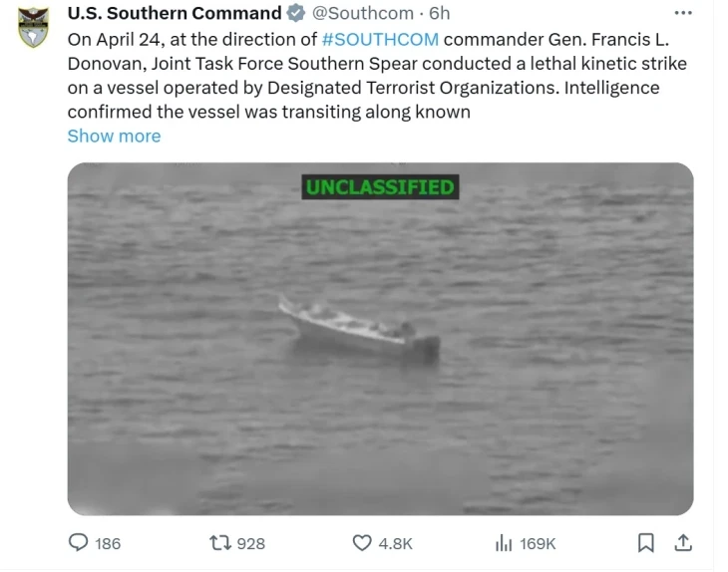Click the U.S. Southern Command profile avatar
This screenshot has height=572, width=728.
point(34,28)
